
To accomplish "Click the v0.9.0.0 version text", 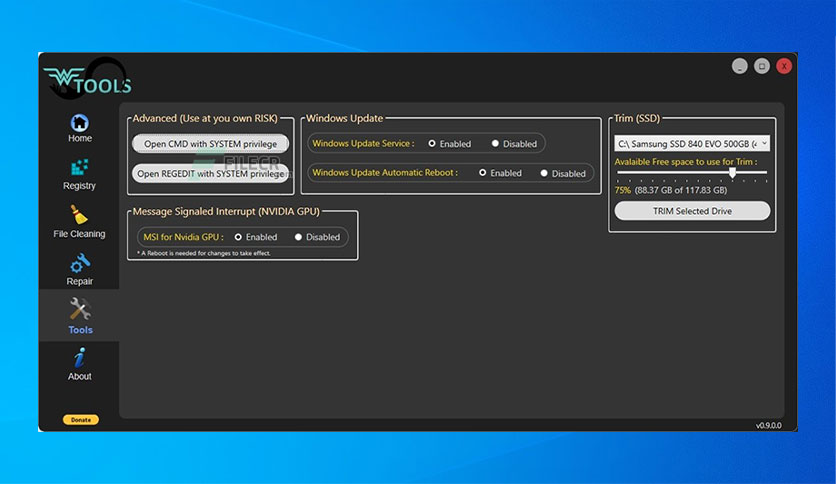I will [x=768, y=425].
